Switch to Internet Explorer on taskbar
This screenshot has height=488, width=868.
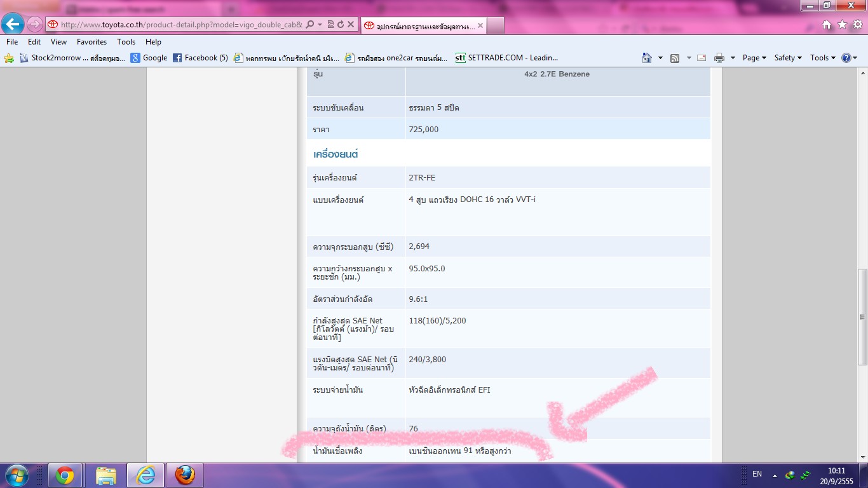click(146, 475)
